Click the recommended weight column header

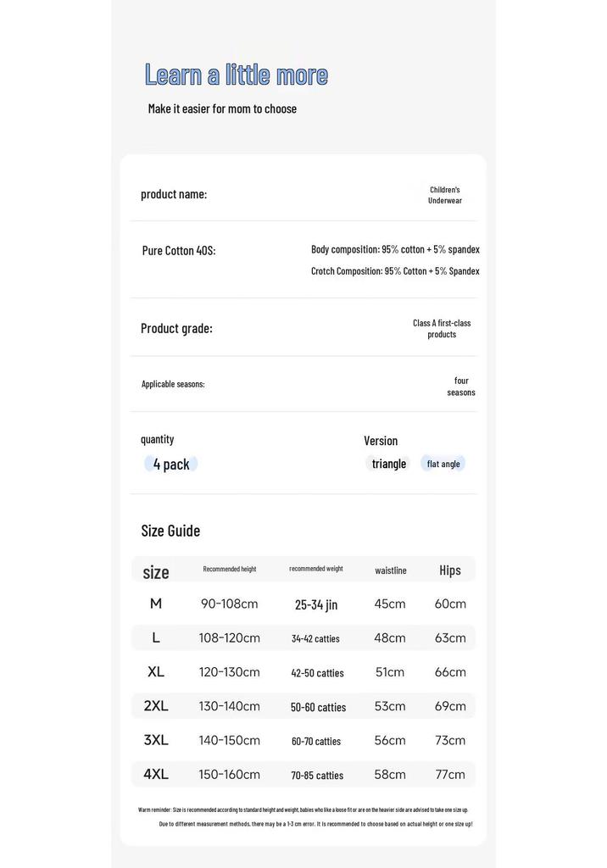click(x=315, y=569)
